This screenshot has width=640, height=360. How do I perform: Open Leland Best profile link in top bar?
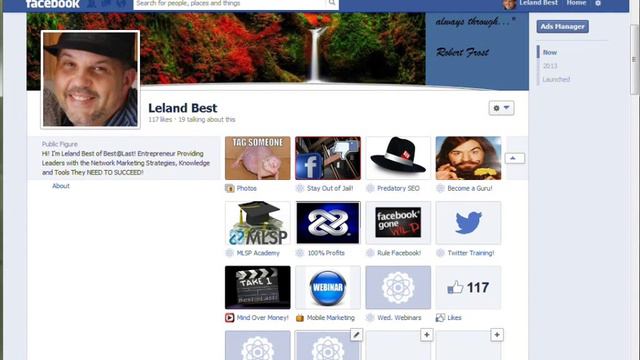tap(538, 3)
